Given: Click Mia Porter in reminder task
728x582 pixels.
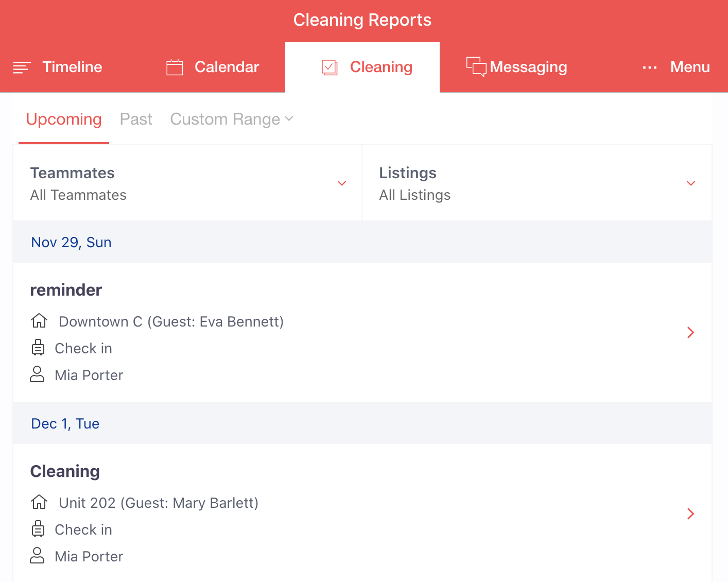Looking at the screenshot, I should pos(89,375).
